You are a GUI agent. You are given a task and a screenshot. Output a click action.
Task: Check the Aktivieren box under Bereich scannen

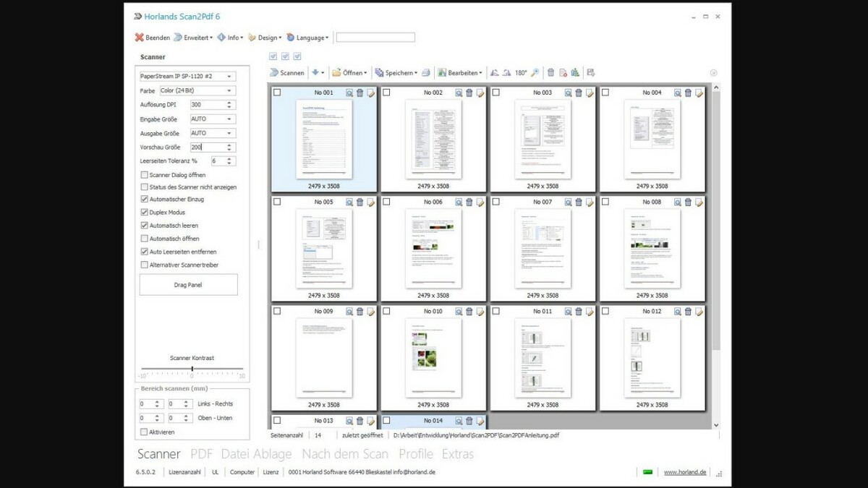[143, 432]
